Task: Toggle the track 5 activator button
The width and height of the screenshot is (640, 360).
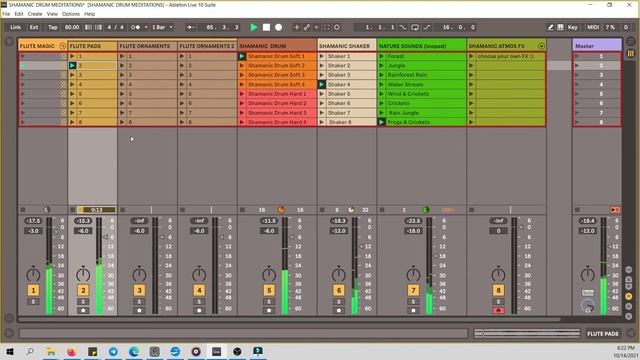Action: pos(269,290)
